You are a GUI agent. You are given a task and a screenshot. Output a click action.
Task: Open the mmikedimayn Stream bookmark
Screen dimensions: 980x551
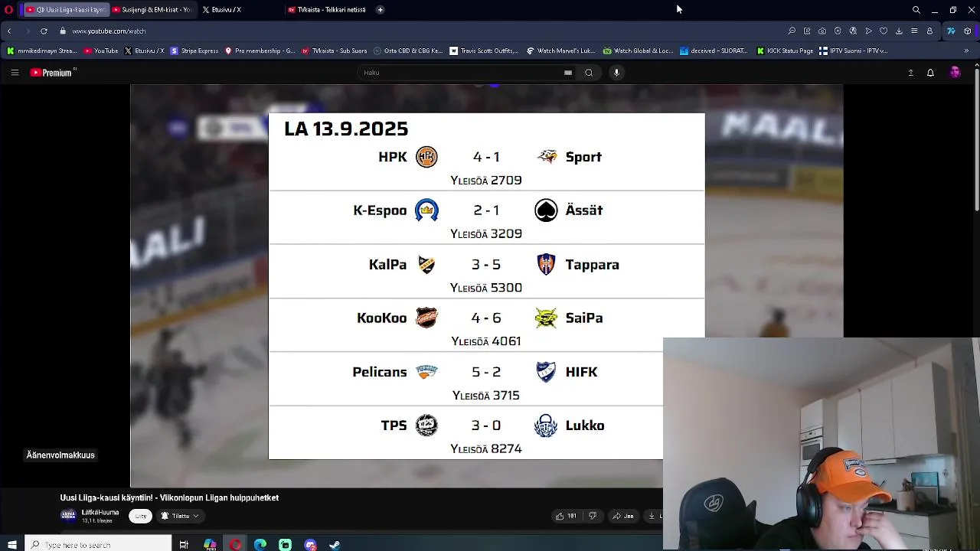[x=42, y=51]
